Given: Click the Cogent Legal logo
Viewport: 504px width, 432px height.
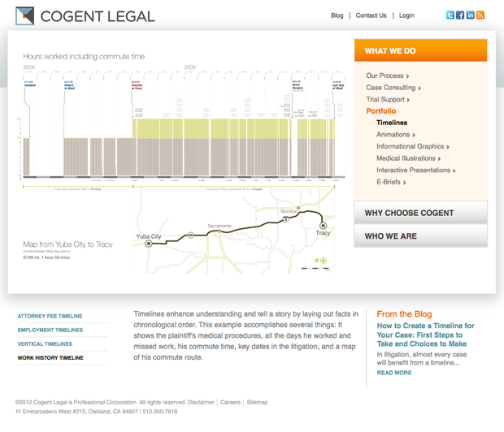Looking at the screenshot, I should coord(85,15).
